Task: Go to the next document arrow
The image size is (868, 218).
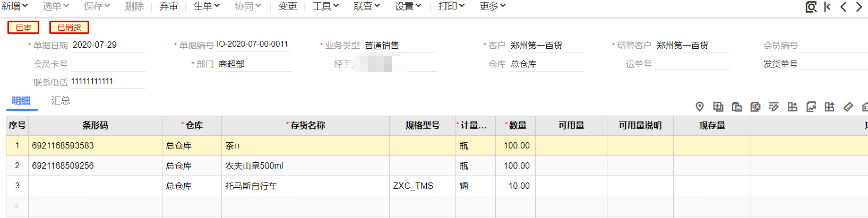Action: tap(859, 7)
